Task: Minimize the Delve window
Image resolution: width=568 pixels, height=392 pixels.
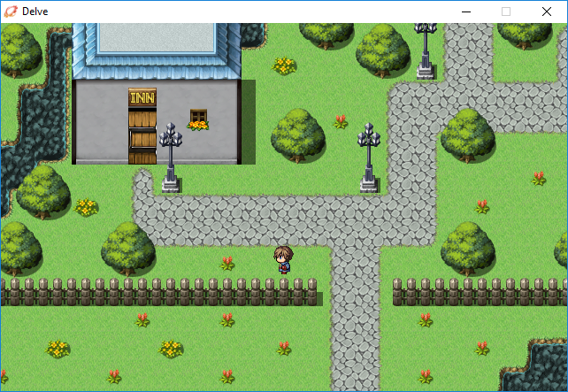Action: (466, 12)
